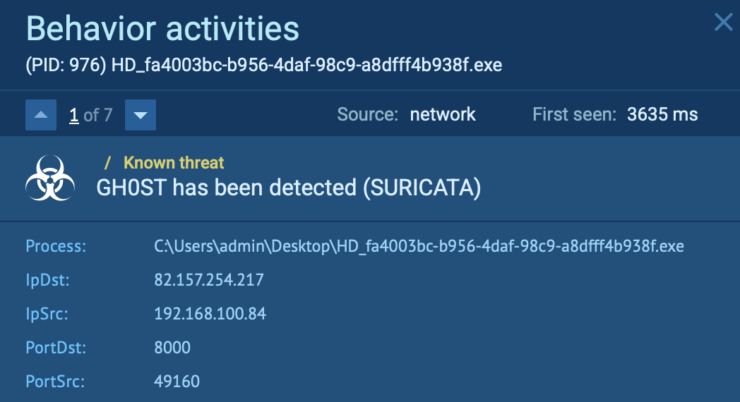Click the Source network value
Screen dimensions: 740x402
tap(442, 114)
